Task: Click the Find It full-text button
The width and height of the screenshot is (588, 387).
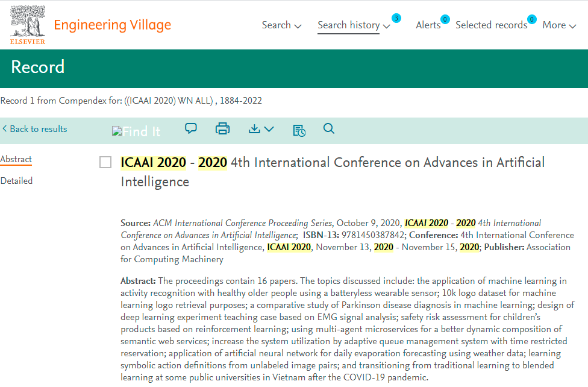Action: point(136,131)
